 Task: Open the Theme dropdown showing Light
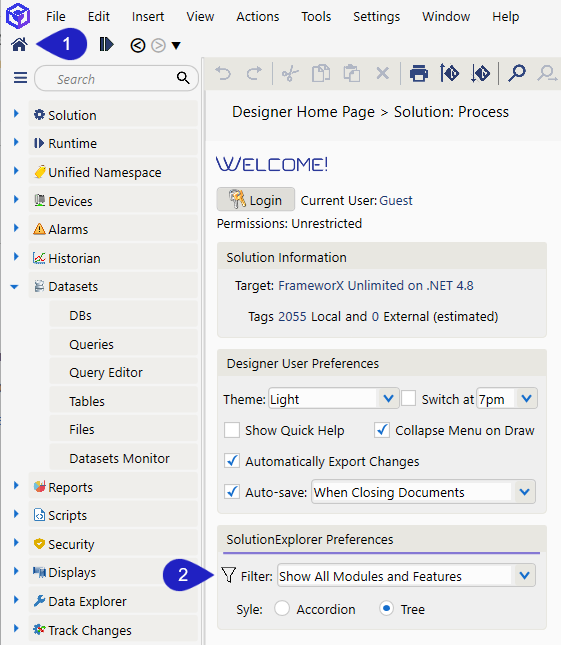tap(333, 399)
